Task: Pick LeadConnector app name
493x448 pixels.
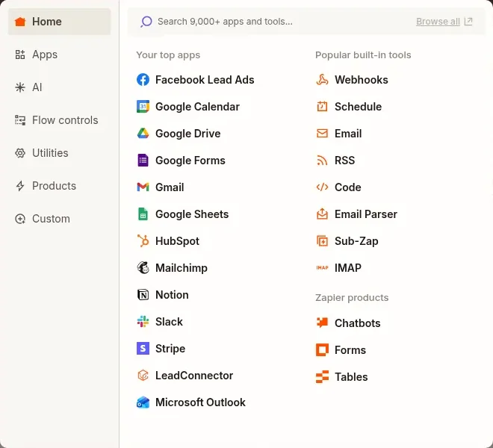Action: [x=194, y=376]
